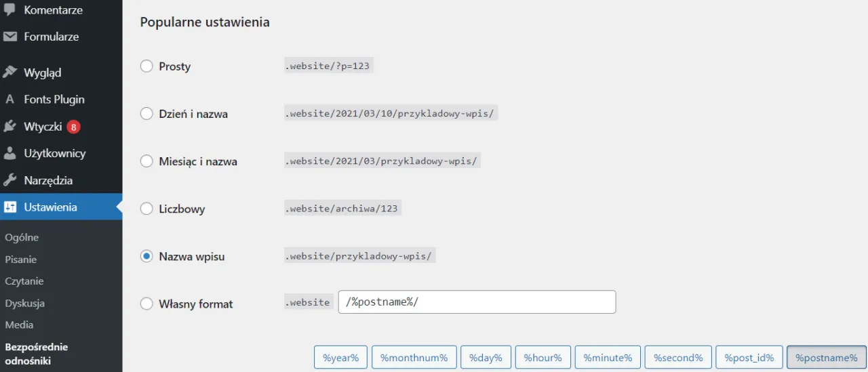The width and height of the screenshot is (868, 372).
Task: Choose the Liczbowy permalink structure
Action: [146, 209]
